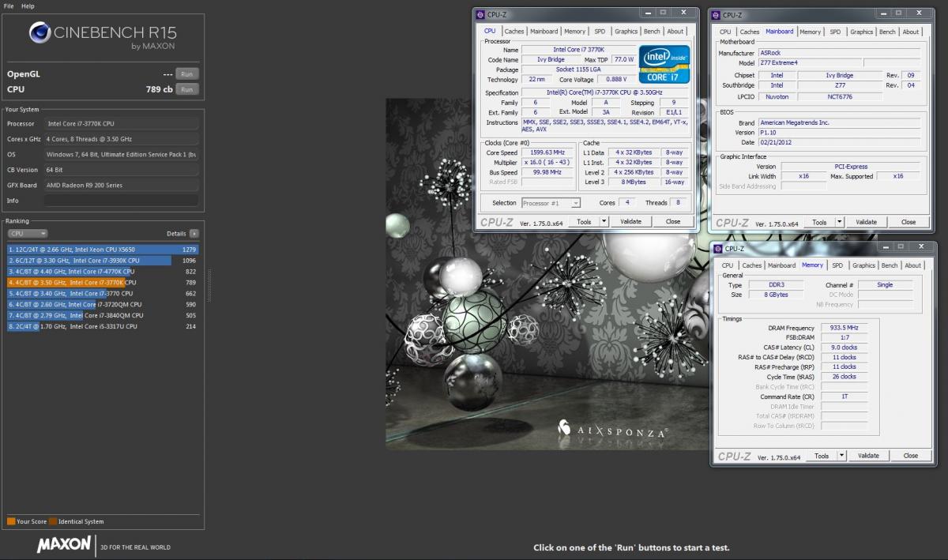The height and width of the screenshot is (560, 948).
Task: Click Close in the CPU-Z Motherboard window
Action: (x=908, y=222)
